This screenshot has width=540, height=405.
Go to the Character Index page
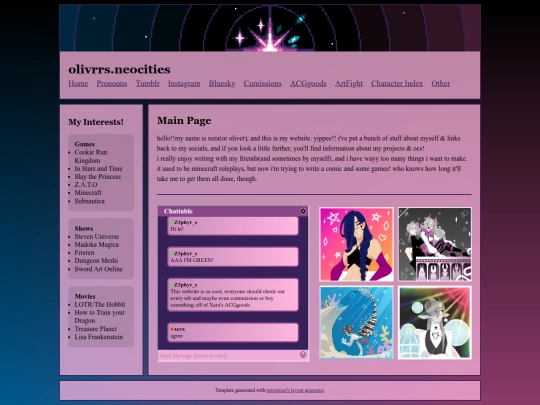(397, 83)
